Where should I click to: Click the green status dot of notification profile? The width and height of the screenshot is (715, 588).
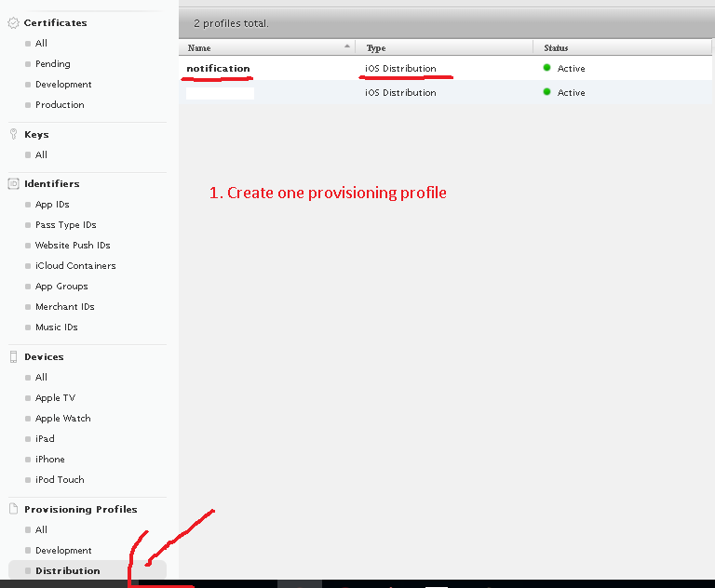(546, 68)
